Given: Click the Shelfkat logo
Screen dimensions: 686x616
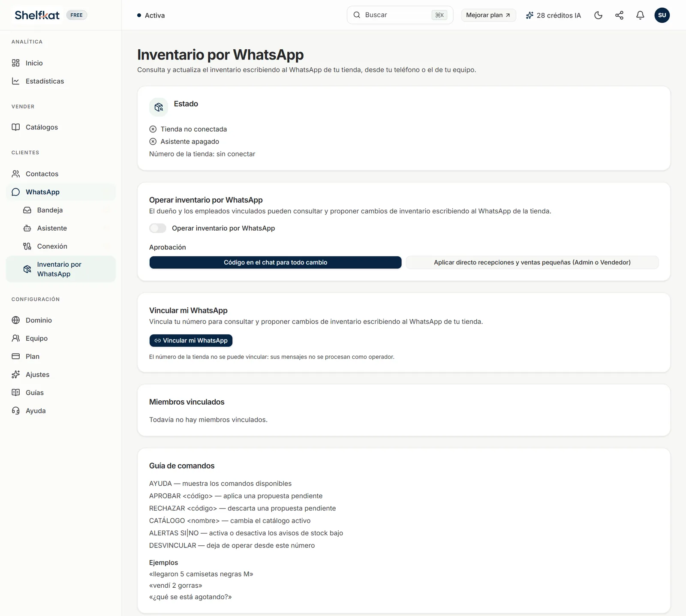Looking at the screenshot, I should coord(37,15).
